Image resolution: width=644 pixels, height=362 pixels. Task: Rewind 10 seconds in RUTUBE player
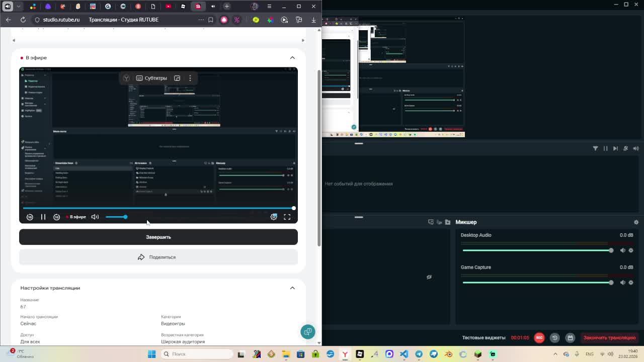tap(30, 217)
